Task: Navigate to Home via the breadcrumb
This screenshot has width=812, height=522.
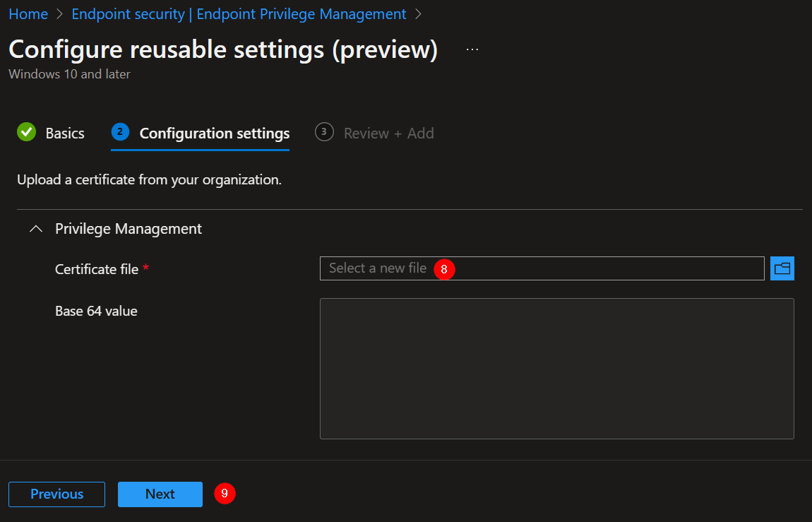Action: (x=28, y=13)
